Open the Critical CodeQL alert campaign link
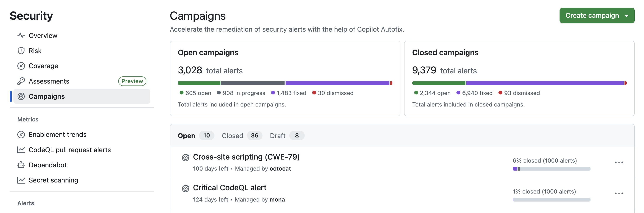The image size is (644, 213). pyautogui.click(x=230, y=188)
